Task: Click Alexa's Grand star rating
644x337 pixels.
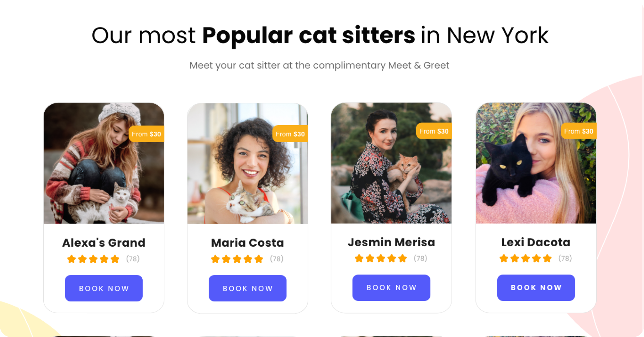Action: (93, 259)
